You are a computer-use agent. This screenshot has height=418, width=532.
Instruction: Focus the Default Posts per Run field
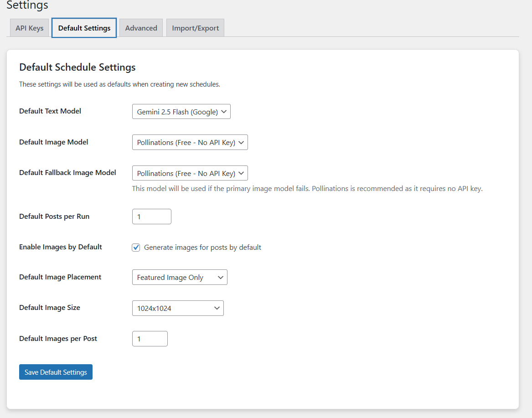(151, 217)
